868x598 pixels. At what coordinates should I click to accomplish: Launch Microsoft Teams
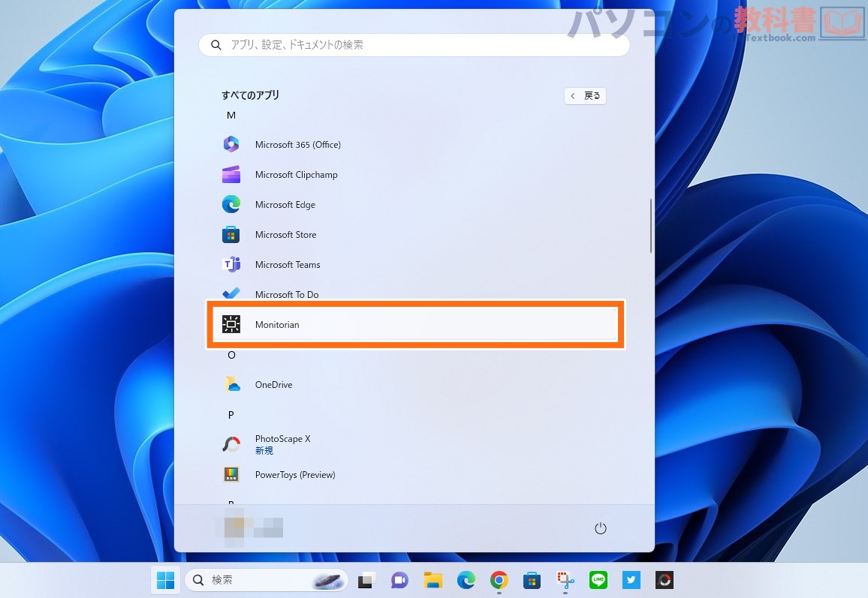click(287, 265)
